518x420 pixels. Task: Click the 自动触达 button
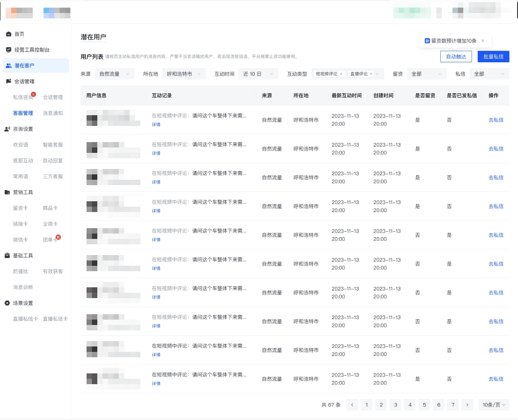tap(456, 57)
